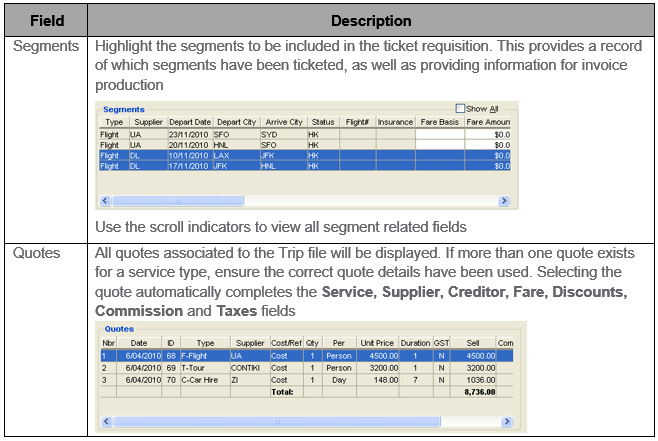The height and width of the screenshot is (441, 658).
Task: Sort Segments by Type column header
Action: coord(114,122)
